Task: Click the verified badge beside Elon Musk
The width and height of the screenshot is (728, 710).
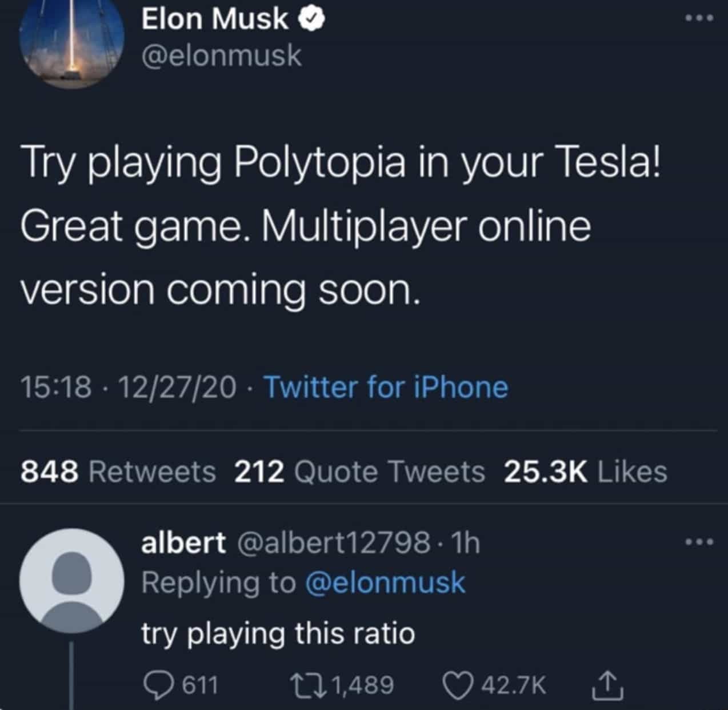Action: point(312,20)
